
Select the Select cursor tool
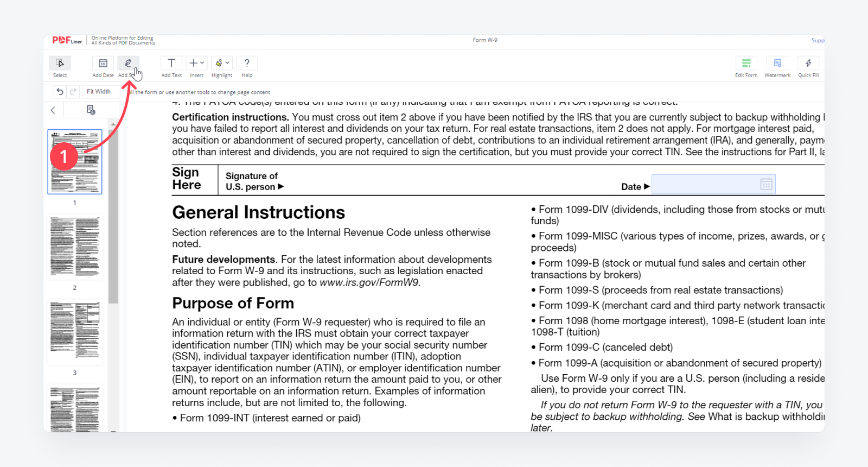[x=60, y=63]
